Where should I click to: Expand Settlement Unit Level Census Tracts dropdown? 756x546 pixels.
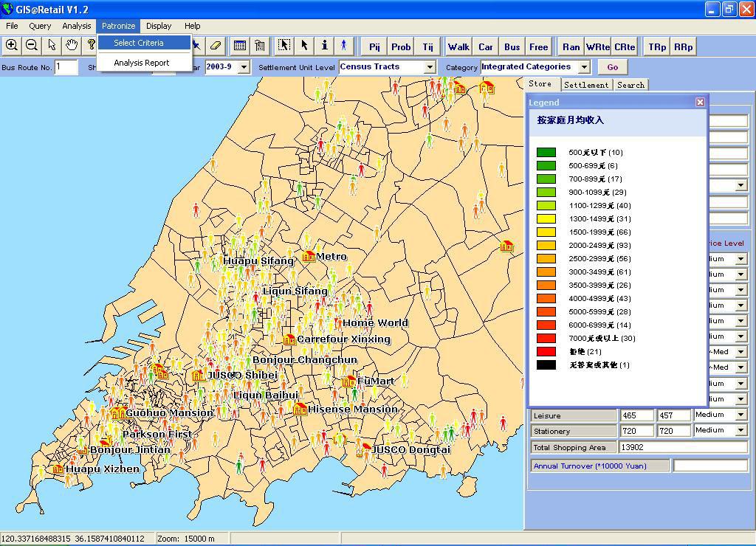click(x=430, y=67)
